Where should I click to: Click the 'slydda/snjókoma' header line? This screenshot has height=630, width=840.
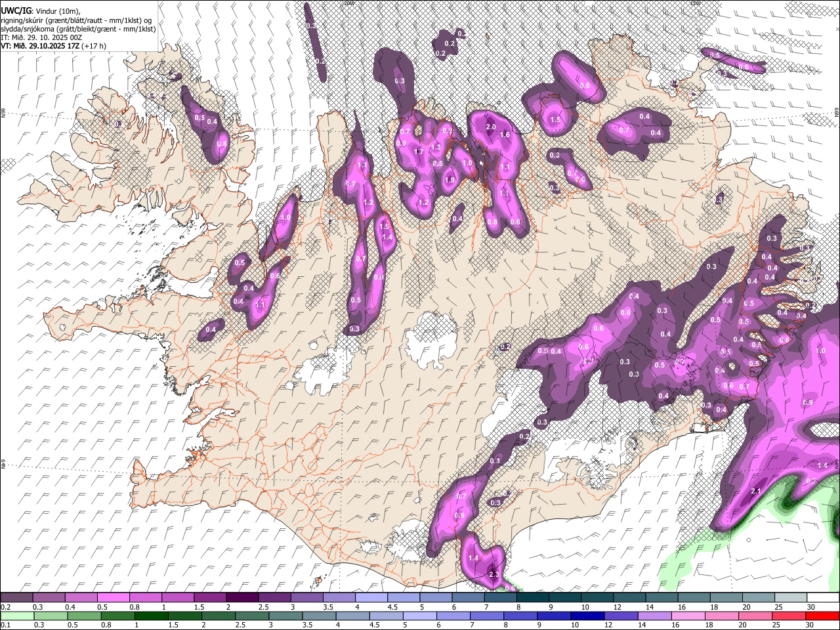tap(78, 28)
